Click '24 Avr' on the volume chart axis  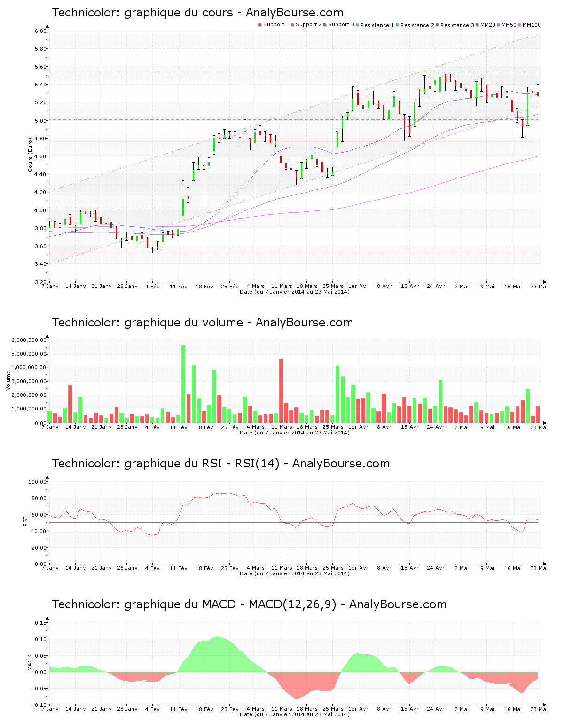click(x=436, y=427)
